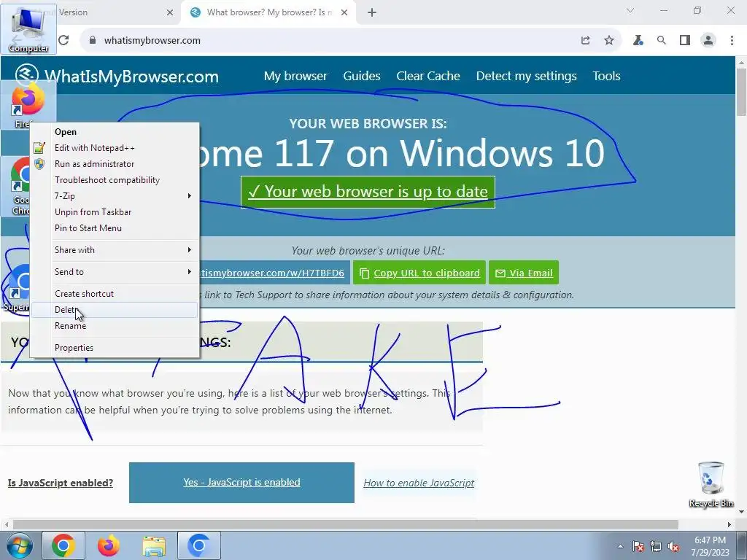747x560 pixels.
Task: Click the blue circle browser taskbar button
Action: coord(199,545)
